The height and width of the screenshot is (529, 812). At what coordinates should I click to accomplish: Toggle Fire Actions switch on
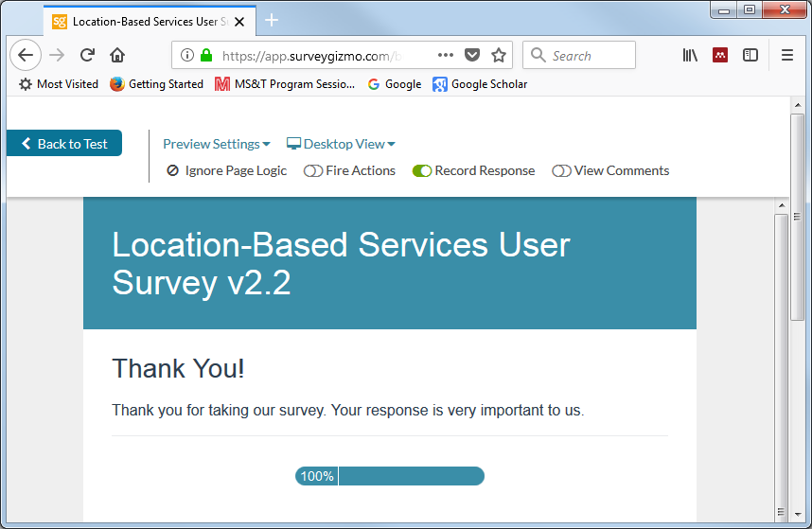coord(313,170)
